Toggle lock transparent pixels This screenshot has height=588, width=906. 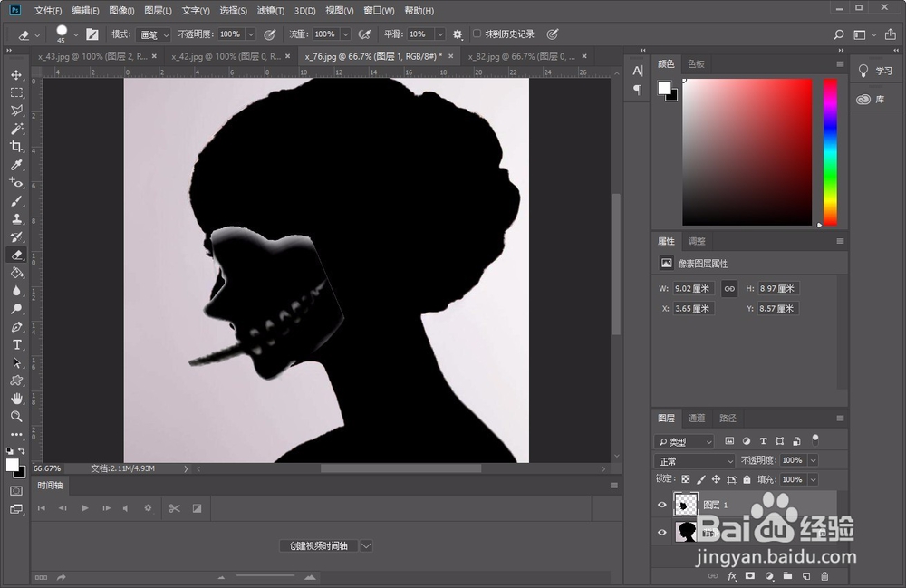coord(685,479)
